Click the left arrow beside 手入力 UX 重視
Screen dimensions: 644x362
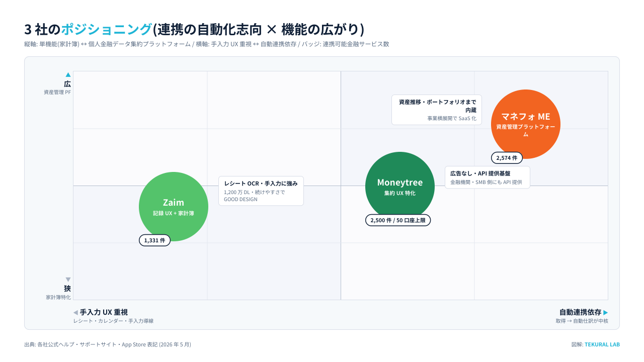(75, 312)
